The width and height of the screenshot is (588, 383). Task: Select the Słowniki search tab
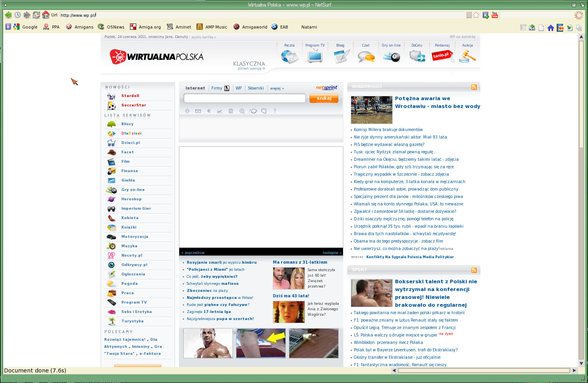coord(256,88)
